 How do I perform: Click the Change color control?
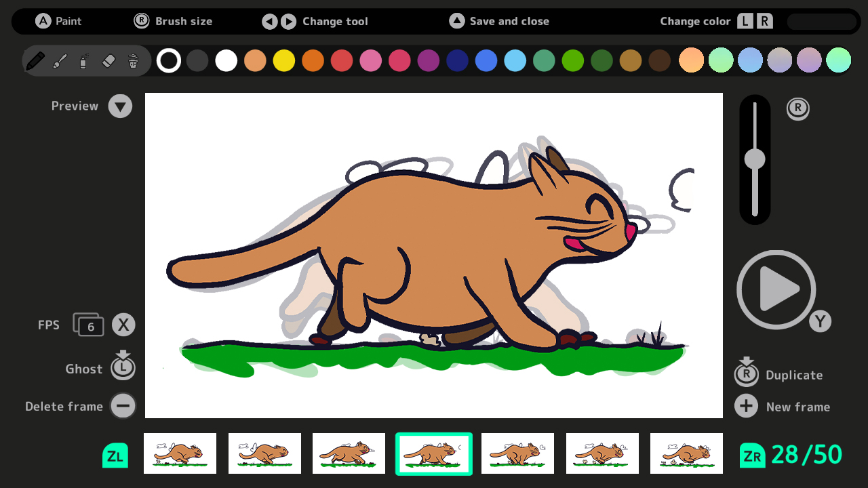[755, 21]
